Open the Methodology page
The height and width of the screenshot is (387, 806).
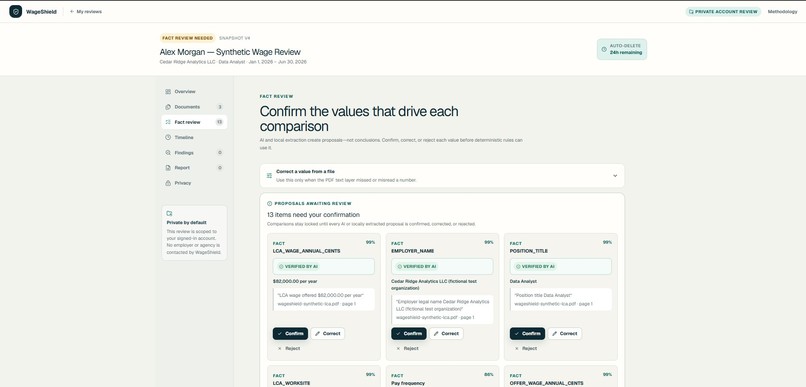782,11
